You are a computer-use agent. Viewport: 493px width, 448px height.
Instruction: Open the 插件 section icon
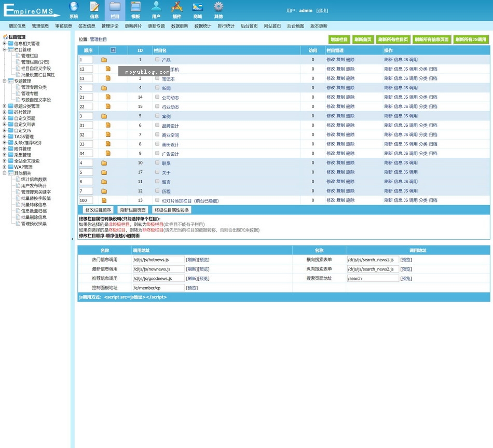click(x=176, y=10)
